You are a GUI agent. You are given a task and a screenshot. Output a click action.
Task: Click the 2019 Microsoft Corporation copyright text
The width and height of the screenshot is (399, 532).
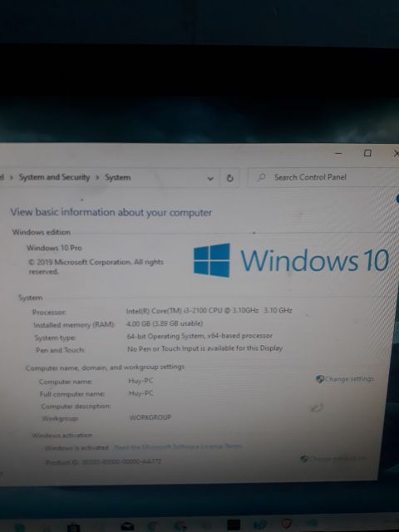(96, 267)
